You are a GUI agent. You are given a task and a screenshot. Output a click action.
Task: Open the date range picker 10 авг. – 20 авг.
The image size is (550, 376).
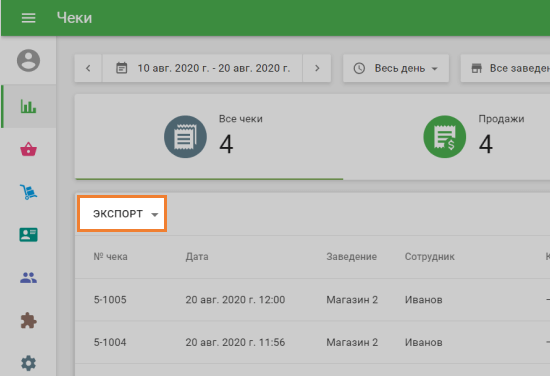(x=202, y=68)
